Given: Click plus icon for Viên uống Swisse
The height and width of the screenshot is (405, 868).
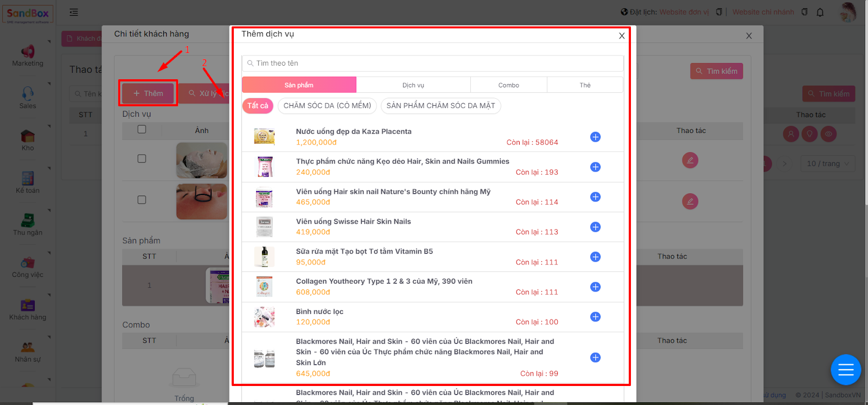Looking at the screenshot, I should coord(595,227).
